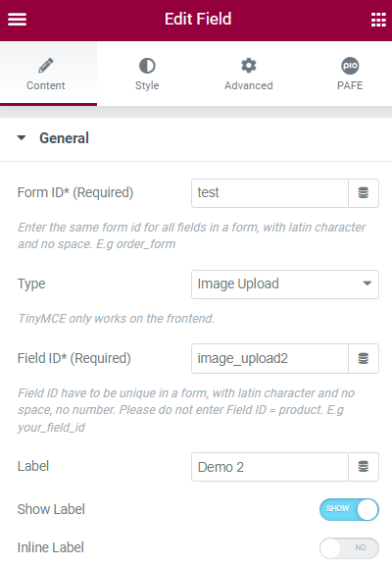Click the PAFE logo icon

[350, 66]
